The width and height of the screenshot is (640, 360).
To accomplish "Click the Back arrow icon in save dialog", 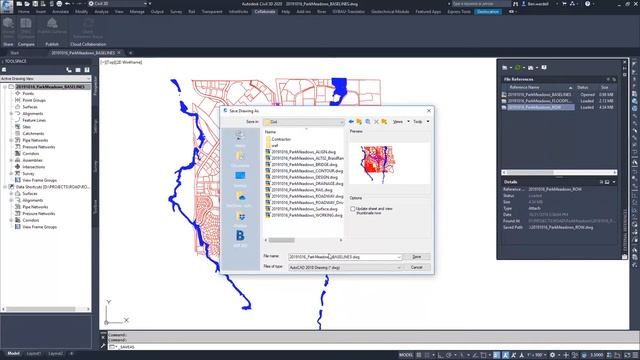I will coord(351,122).
